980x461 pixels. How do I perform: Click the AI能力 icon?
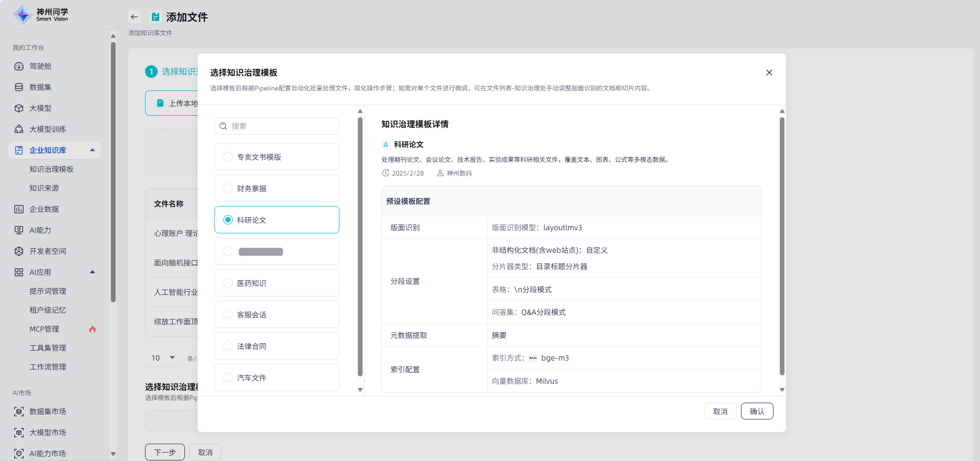(19, 230)
